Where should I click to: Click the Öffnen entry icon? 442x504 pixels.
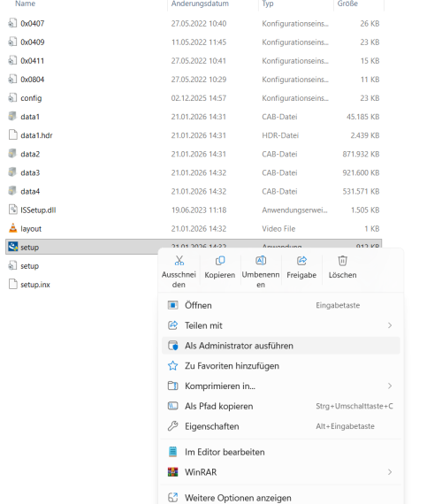[x=173, y=305]
